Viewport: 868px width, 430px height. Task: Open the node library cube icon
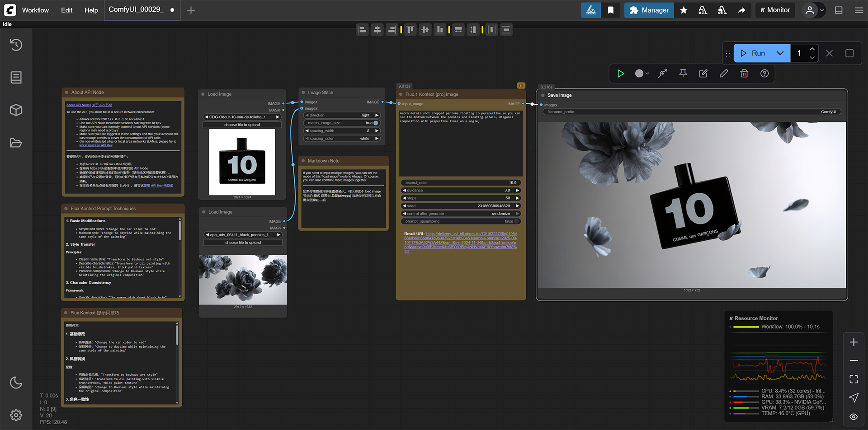16,110
